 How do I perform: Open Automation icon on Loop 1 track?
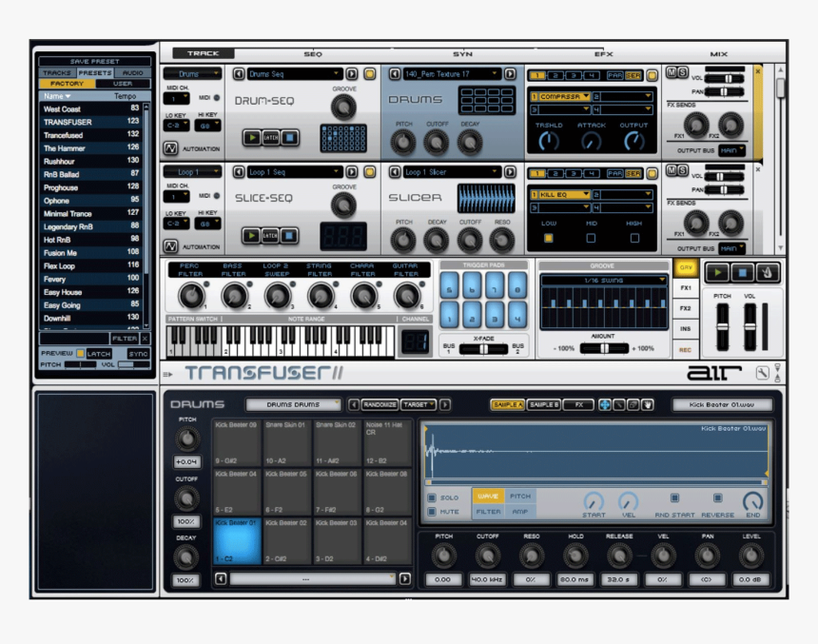tap(170, 246)
